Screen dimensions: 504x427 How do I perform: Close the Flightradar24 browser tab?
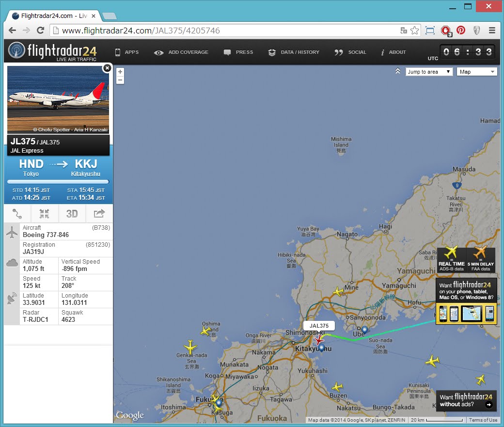point(94,16)
